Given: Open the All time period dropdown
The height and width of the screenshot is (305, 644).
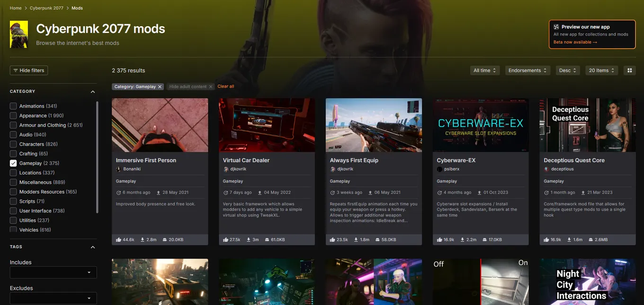Looking at the screenshot, I should 485,71.
